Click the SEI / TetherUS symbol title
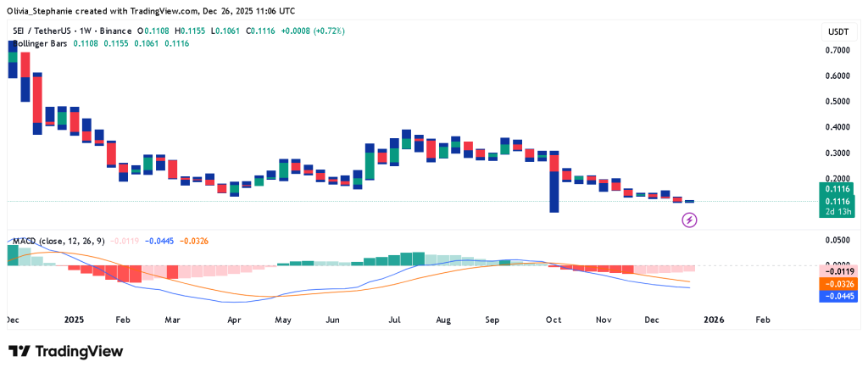 [42, 31]
